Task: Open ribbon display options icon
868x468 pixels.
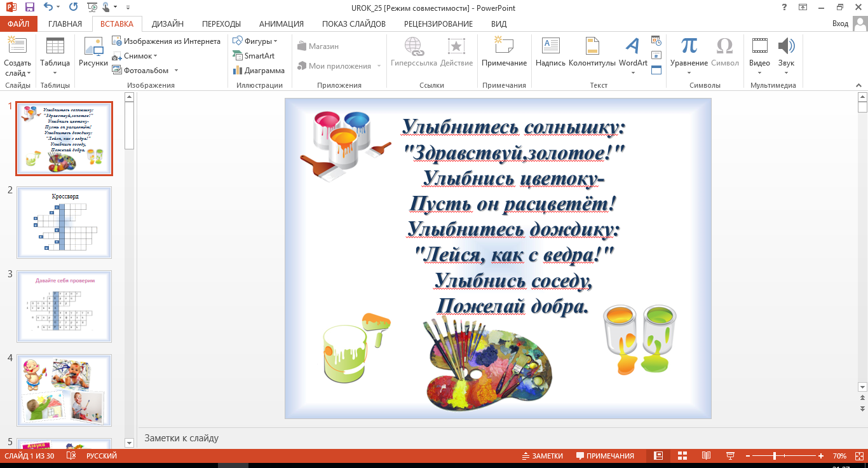Action: click(x=803, y=8)
